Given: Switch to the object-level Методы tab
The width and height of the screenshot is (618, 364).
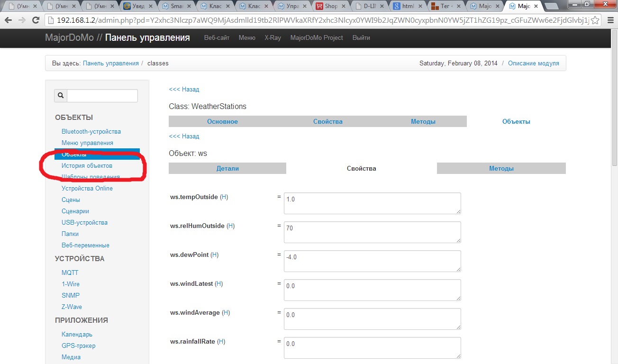Looking at the screenshot, I should coord(501,168).
